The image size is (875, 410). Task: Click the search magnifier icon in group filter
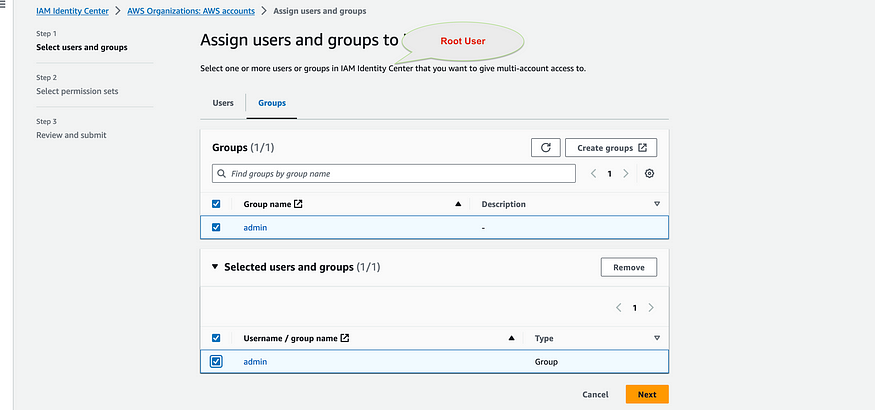pyautogui.click(x=222, y=173)
